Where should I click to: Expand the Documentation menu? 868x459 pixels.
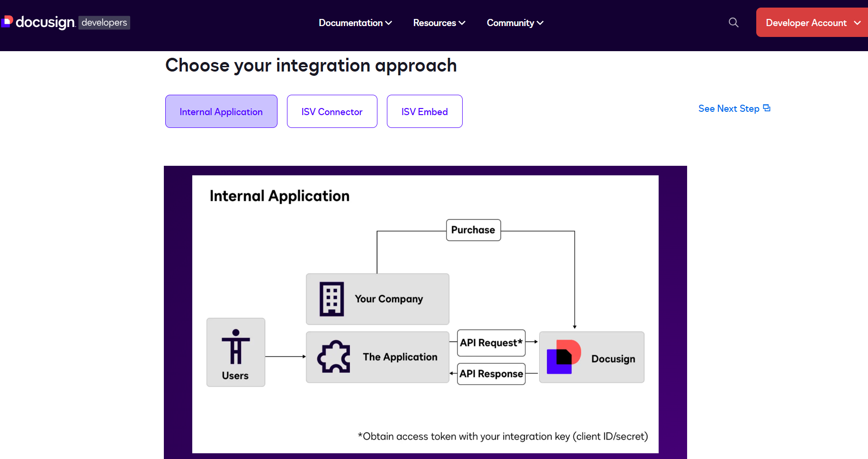pyautogui.click(x=355, y=23)
